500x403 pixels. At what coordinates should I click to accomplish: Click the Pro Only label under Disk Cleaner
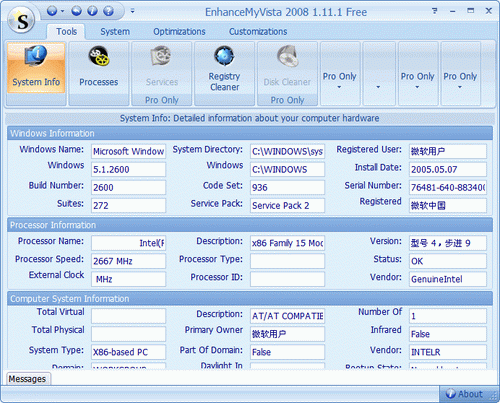(287, 100)
